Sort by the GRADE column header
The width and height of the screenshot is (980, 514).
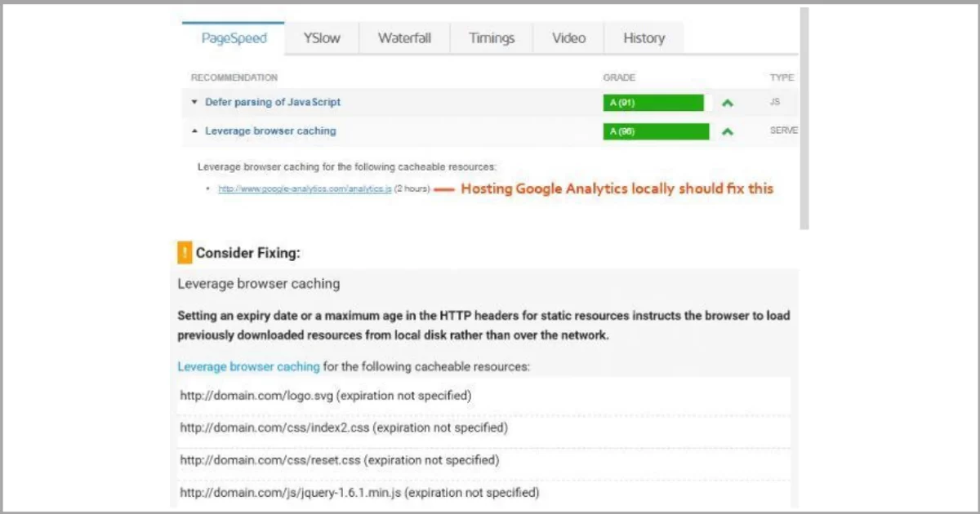[619, 78]
